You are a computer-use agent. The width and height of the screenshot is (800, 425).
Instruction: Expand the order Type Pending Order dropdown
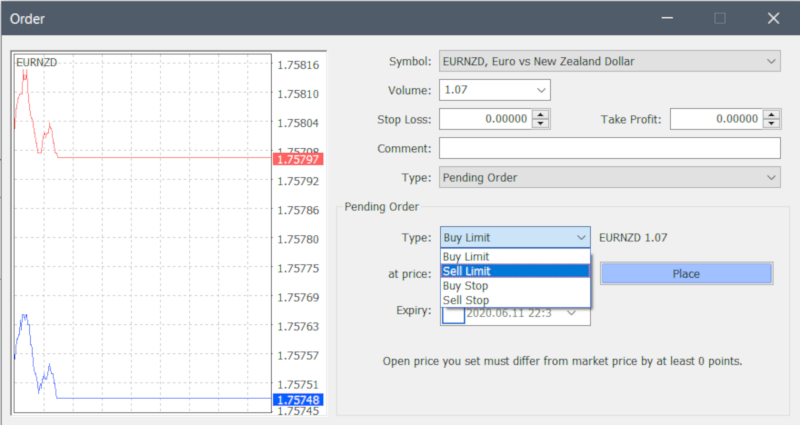770,178
